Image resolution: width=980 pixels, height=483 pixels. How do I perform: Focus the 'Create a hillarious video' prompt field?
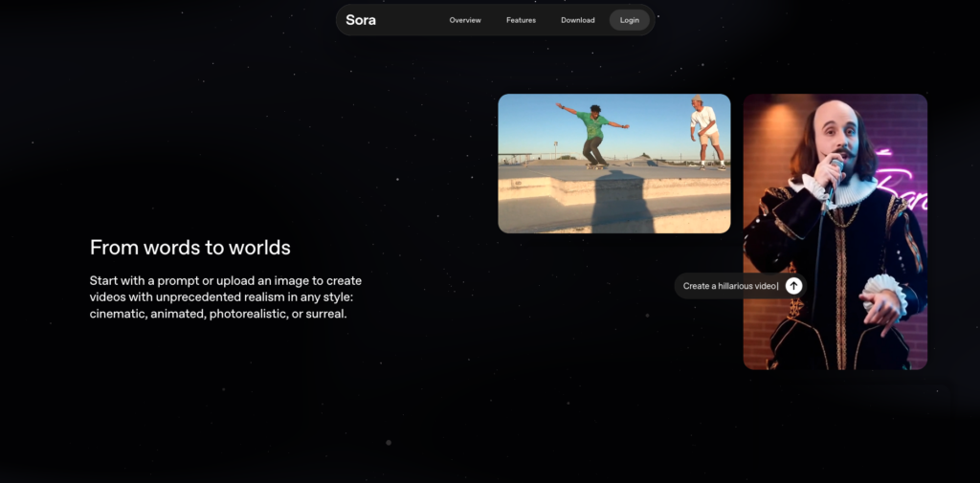click(729, 286)
